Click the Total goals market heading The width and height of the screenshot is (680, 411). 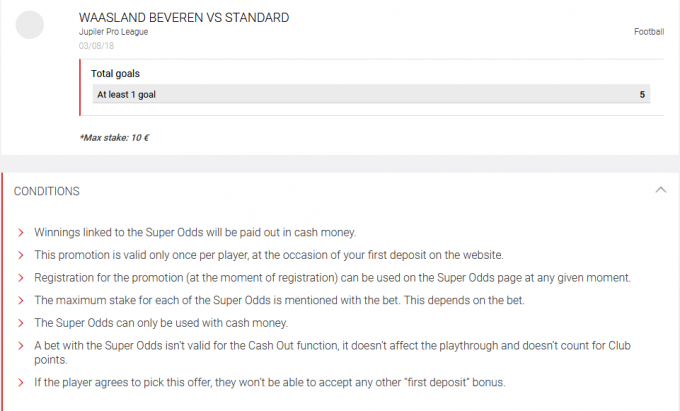[115, 74]
